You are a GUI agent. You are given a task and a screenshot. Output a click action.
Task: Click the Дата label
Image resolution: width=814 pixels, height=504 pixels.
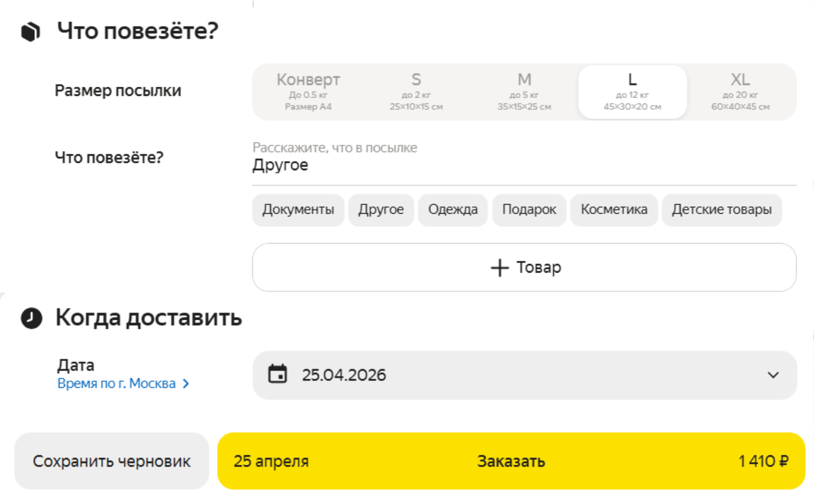tap(76, 365)
